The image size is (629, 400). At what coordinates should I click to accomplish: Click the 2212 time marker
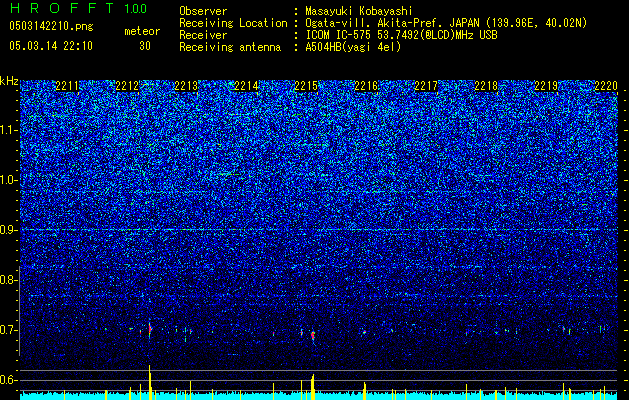coord(127,86)
